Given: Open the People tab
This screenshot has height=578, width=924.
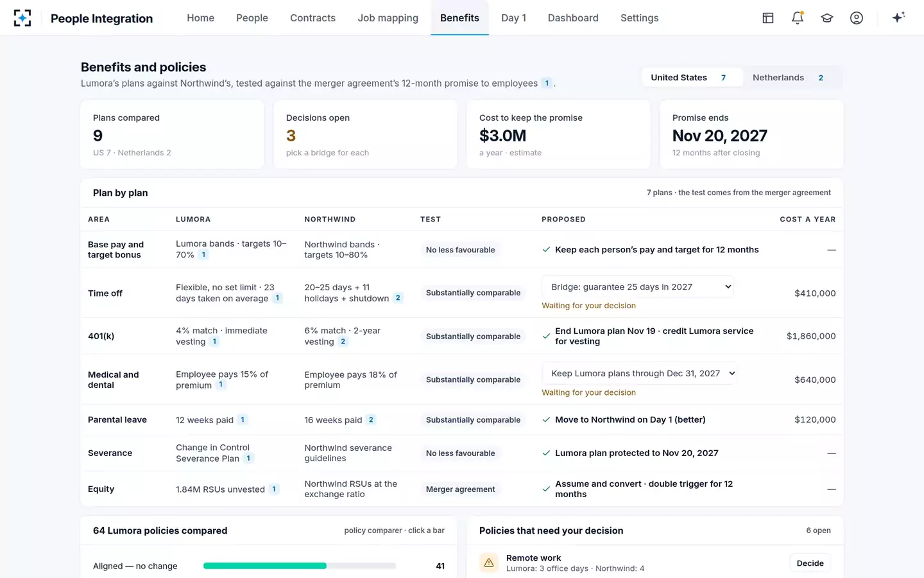Looking at the screenshot, I should [252, 18].
